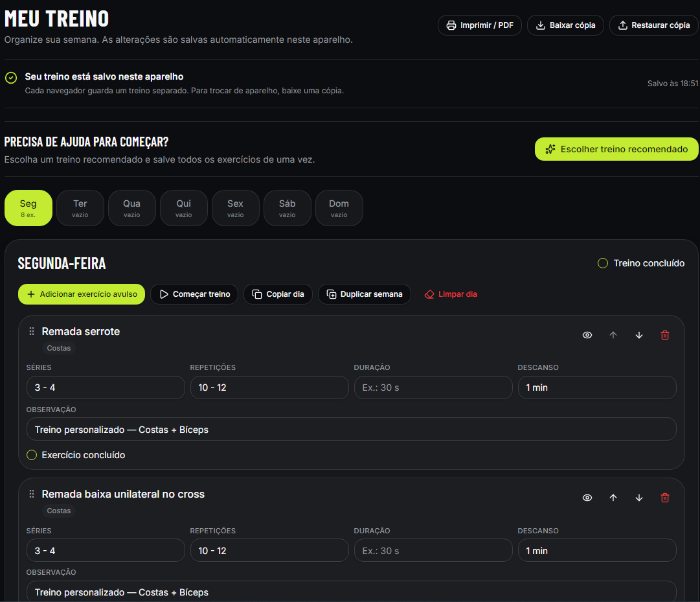Switch to the Sáb day tab
This screenshot has height=602, width=700.
pyautogui.click(x=287, y=208)
